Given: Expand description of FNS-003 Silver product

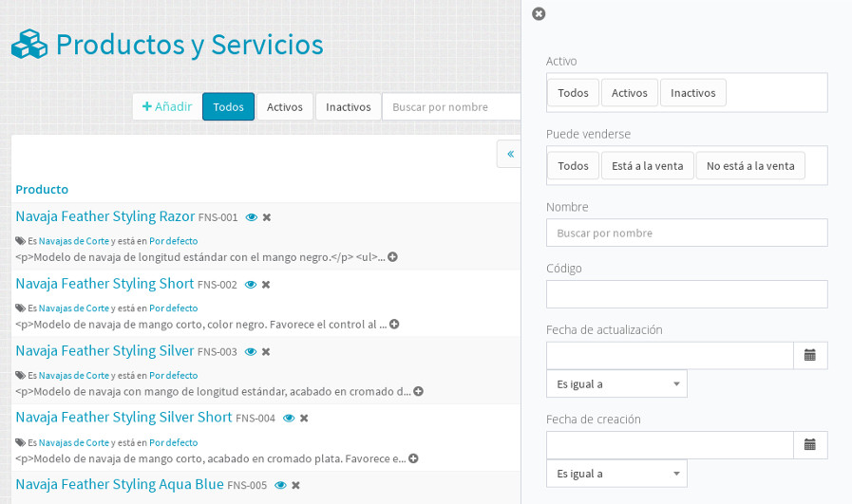Looking at the screenshot, I should pyautogui.click(x=418, y=392).
